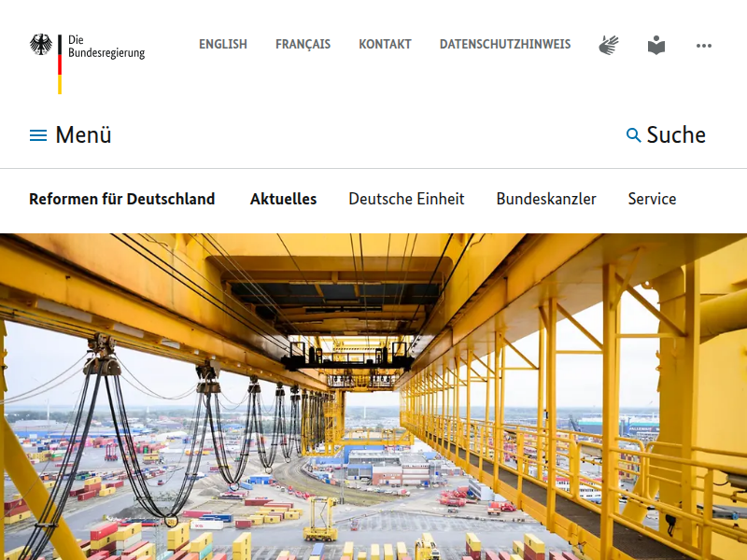Click the container port crane photo
This screenshot has height=560, width=747.
[373, 397]
